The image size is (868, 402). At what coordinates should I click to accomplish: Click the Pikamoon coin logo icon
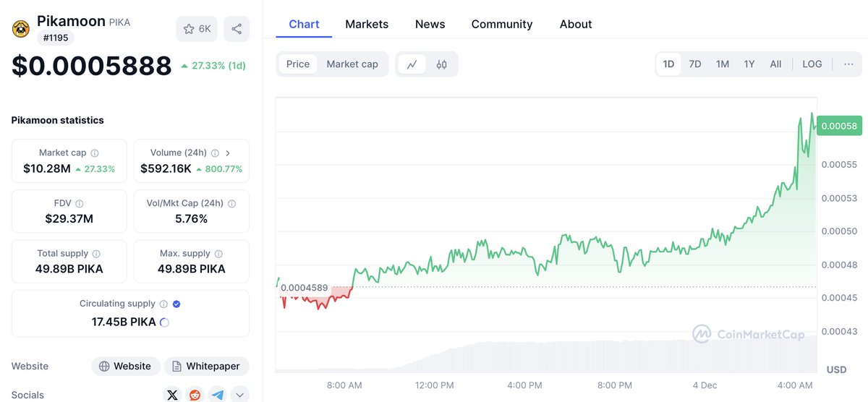pyautogui.click(x=21, y=29)
